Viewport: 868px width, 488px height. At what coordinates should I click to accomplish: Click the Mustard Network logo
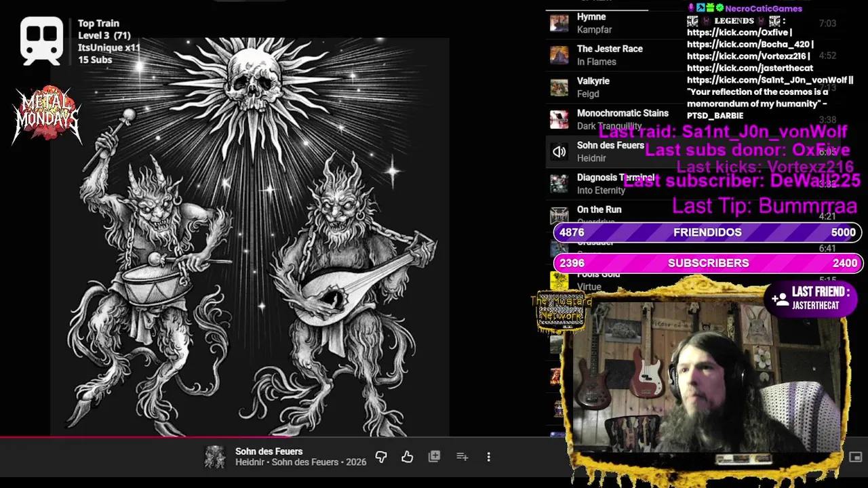point(561,312)
